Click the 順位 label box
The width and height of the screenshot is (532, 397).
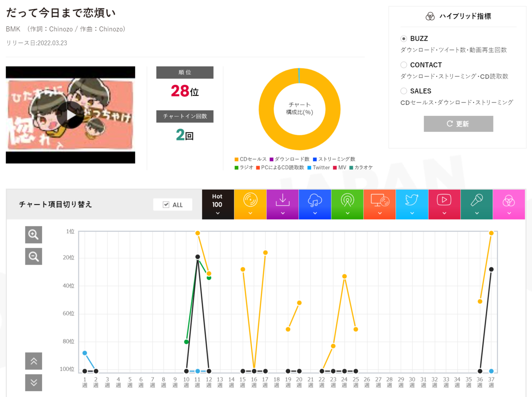point(185,72)
